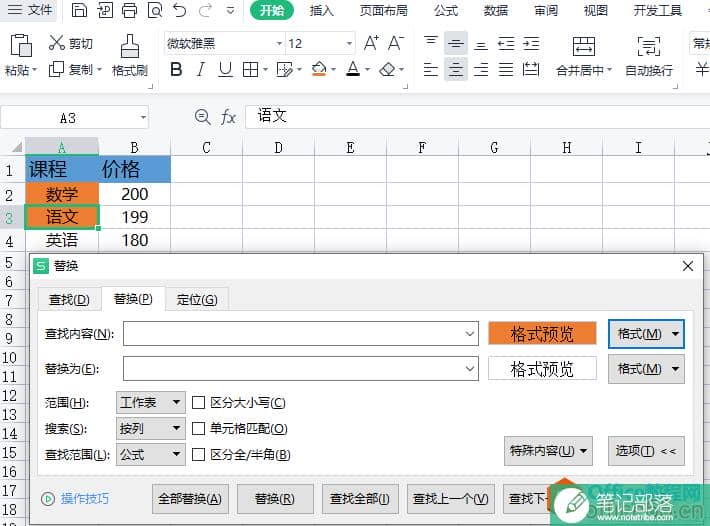
Task: Click the orange 格式预览 find preview
Action: (542, 334)
